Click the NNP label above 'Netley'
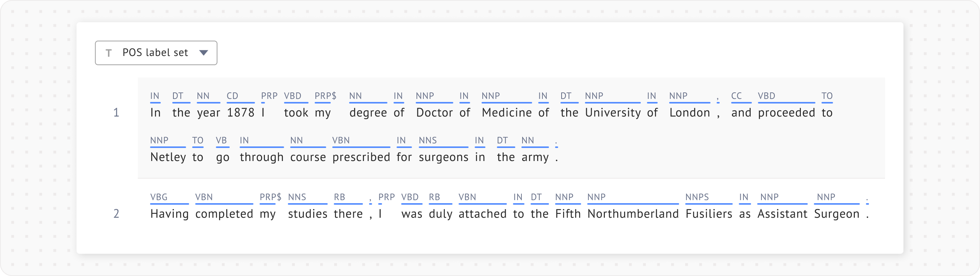Viewport: 980px width, 276px height. click(159, 140)
